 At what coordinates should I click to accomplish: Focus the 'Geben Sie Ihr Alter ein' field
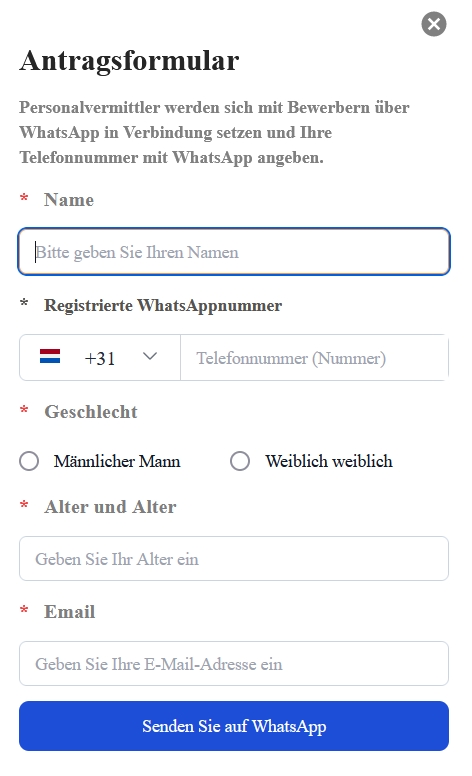pos(234,559)
